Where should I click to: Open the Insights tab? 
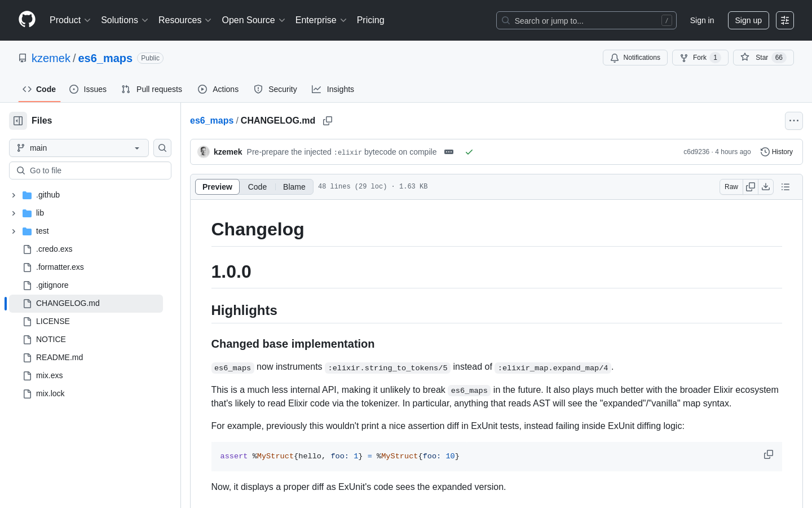pyautogui.click(x=333, y=89)
